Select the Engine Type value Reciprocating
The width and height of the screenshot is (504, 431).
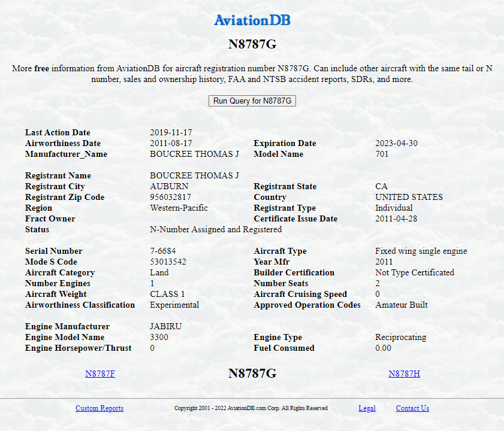point(400,337)
